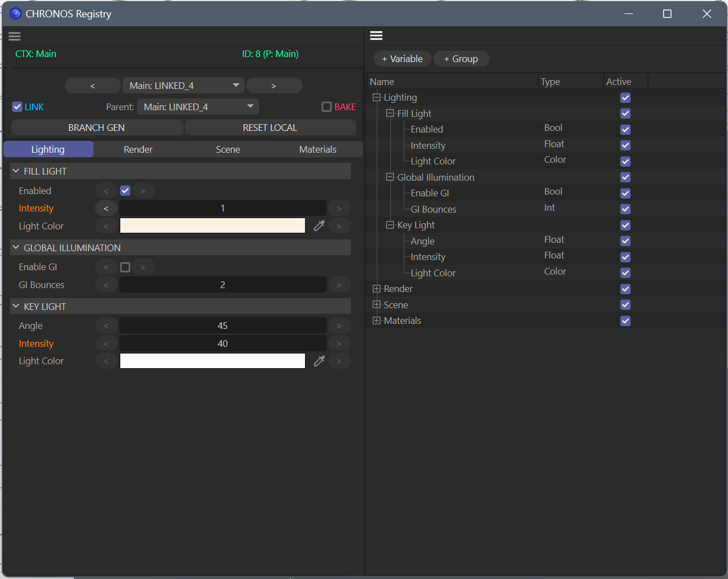Collapse the Key Light tree node
Image resolution: width=728 pixels, height=579 pixels.
pyautogui.click(x=390, y=225)
